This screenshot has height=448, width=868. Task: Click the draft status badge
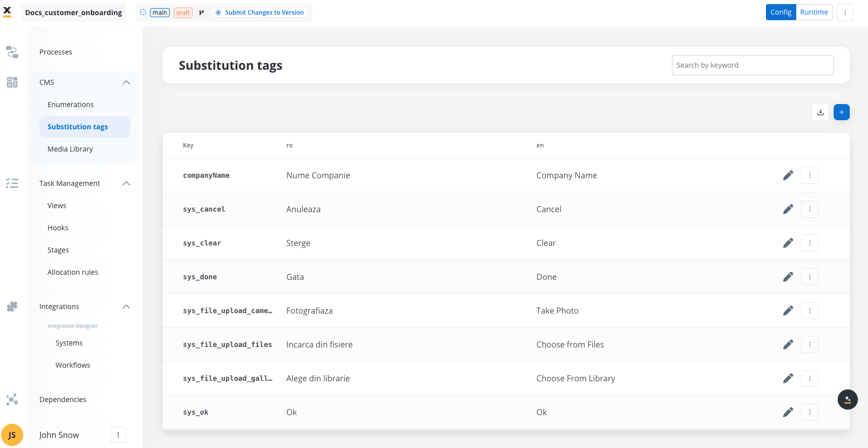(183, 13)
